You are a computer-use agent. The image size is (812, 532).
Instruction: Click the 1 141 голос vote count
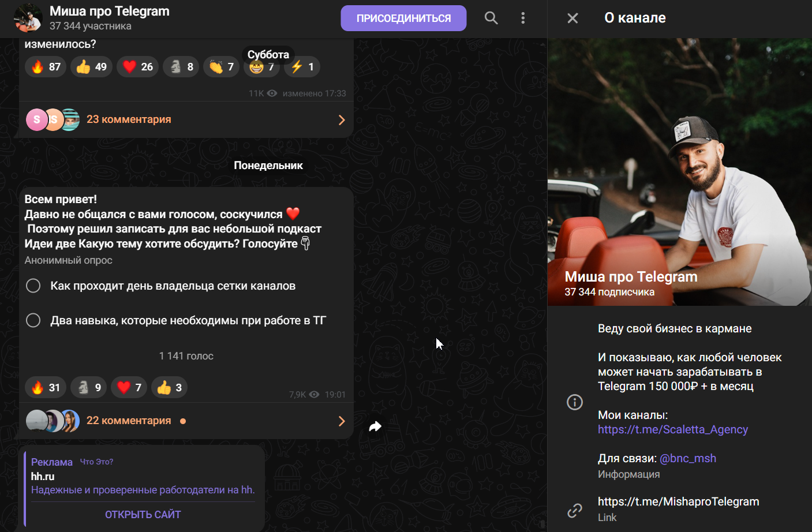(x=186, y=356)
